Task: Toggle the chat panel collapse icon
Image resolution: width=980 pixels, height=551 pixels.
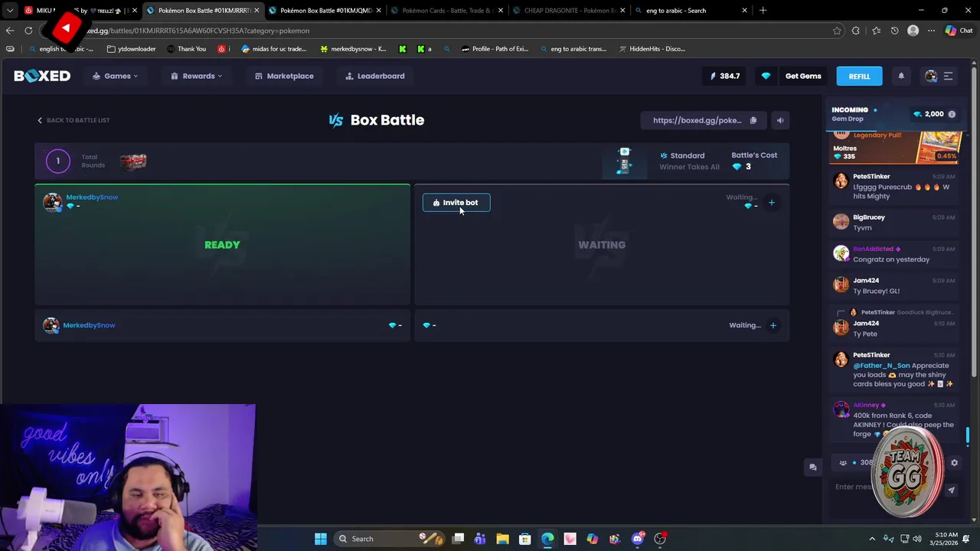Action: 813,467
